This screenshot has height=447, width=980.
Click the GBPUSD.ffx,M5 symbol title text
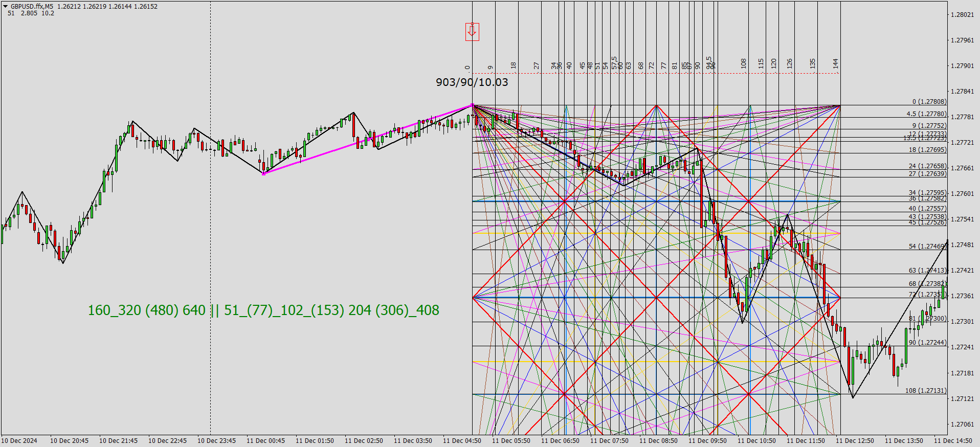pos(32,7)
